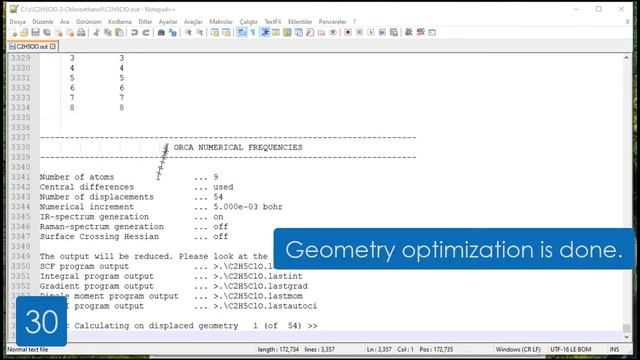The height and width of the screenshot is (360, 640).
Task: Toggle the indent guide toolbar icon
Action: pyautogui.click(x=265, y=33)
